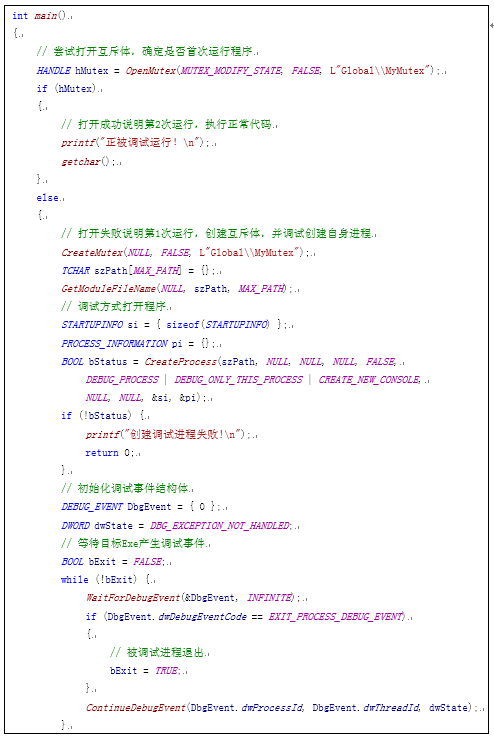Image resolution: width=494 pixels, height=739 pixels.
Task: Select the WaitForDebugEvent call
Action: point(193,598)
